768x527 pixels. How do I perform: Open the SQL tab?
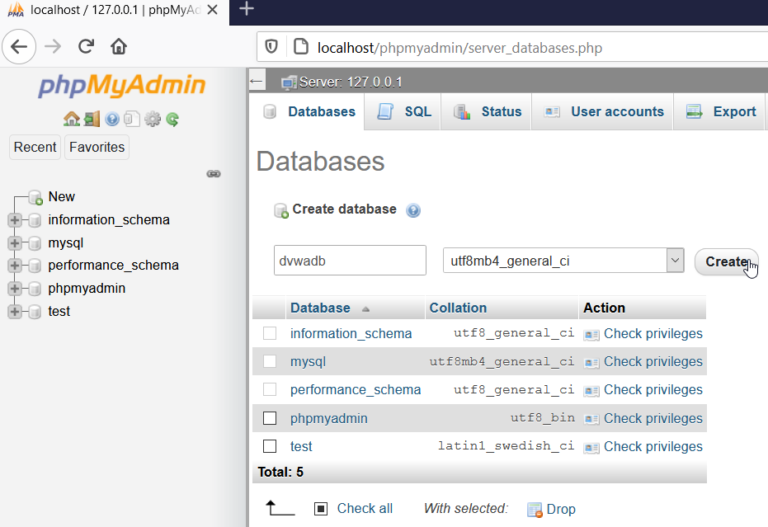404,112
